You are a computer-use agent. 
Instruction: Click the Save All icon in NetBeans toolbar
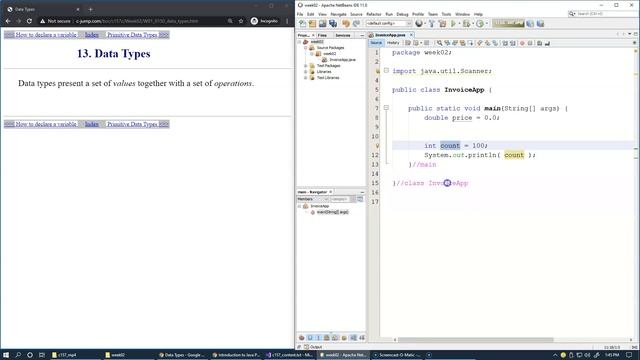point(333,24)
